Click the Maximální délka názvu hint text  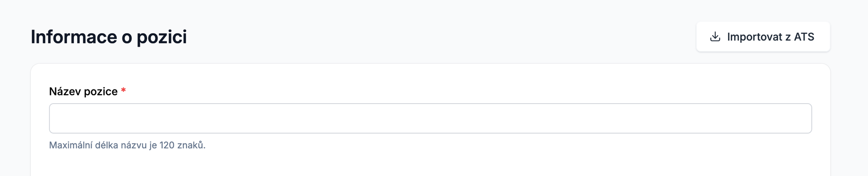coord(127,145)
